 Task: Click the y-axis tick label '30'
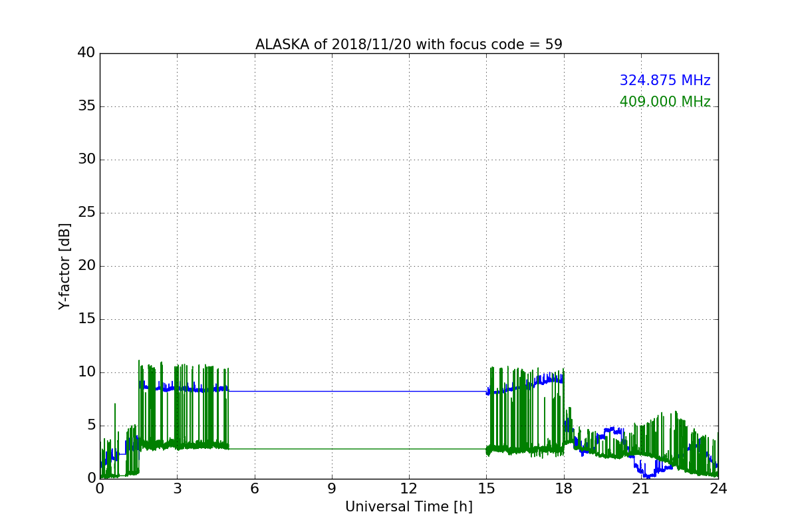coord(86,160)
